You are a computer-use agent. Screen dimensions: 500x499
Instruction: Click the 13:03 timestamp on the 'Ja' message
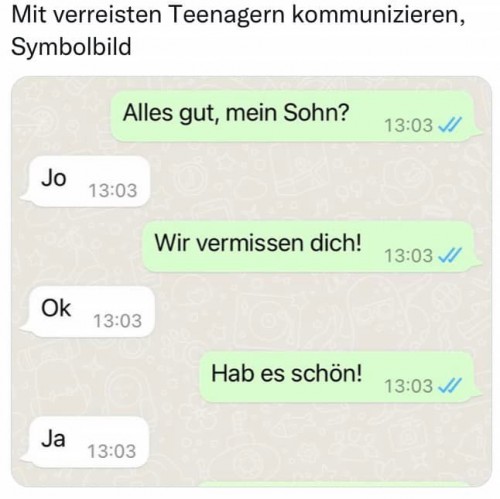[x=112, y=451]
